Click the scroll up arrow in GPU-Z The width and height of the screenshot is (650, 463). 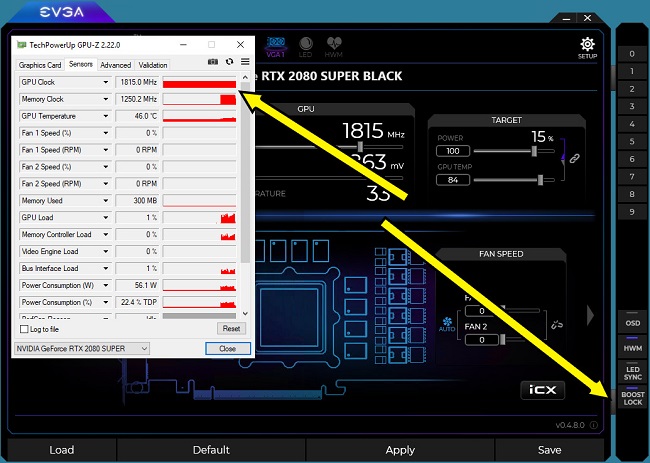(245, 77)
